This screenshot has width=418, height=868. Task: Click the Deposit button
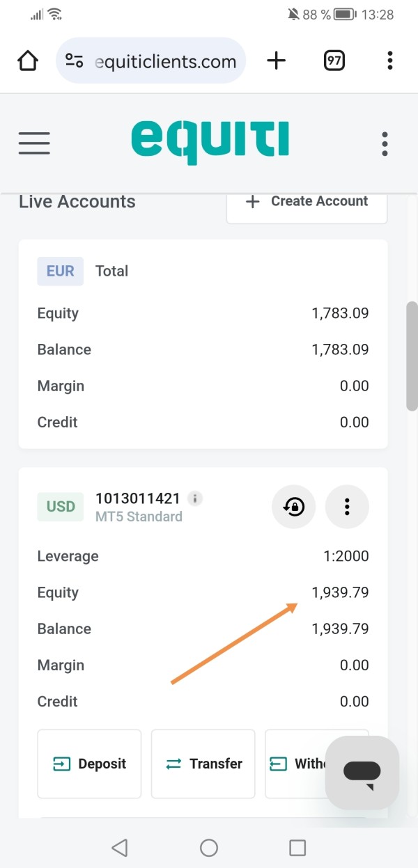coord(89,764)
